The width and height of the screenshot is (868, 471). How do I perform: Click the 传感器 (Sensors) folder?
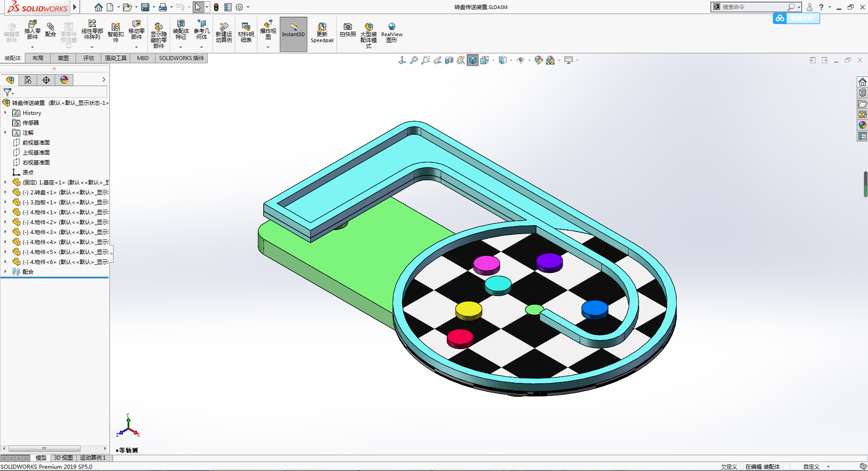(26, 122)
